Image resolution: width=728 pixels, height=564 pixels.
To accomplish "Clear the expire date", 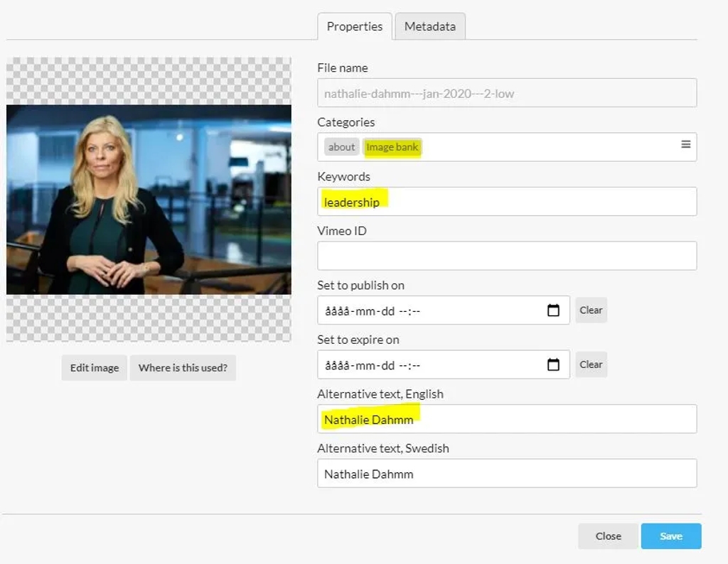I will pyautogui.click(x=591, y=364).
